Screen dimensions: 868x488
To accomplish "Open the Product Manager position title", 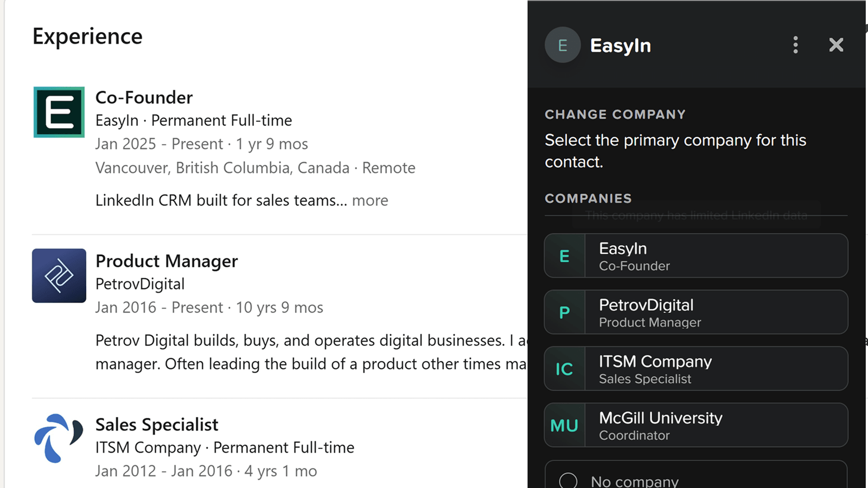I will pos(167,261).
